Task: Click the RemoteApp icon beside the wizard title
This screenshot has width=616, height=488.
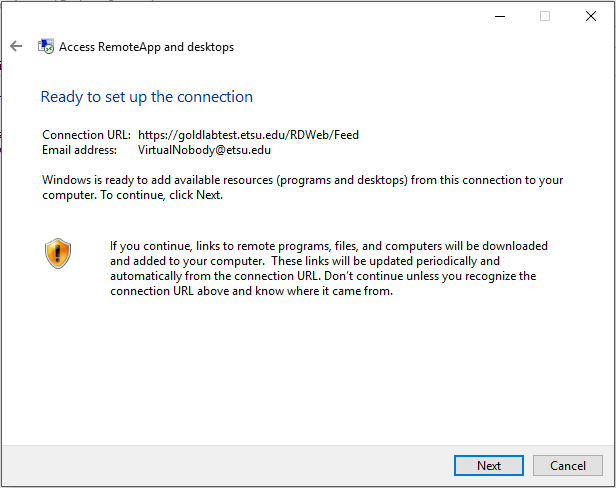Action: [x=46, y=46]
